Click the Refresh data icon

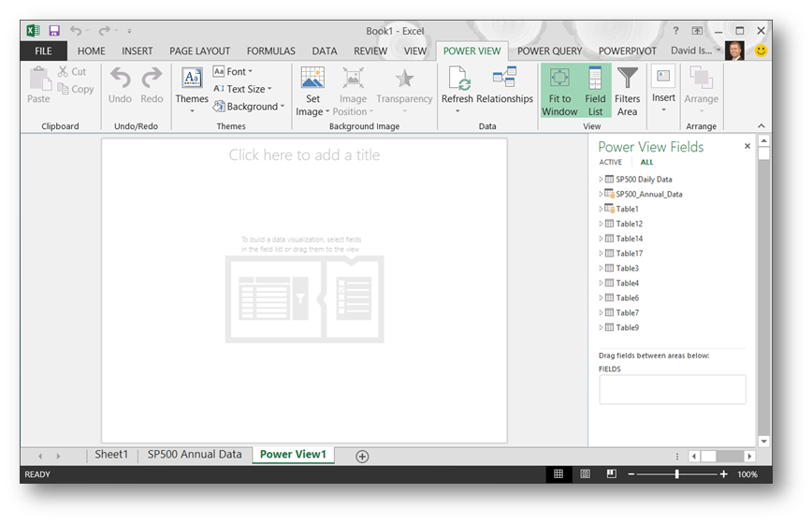(458, 79)
